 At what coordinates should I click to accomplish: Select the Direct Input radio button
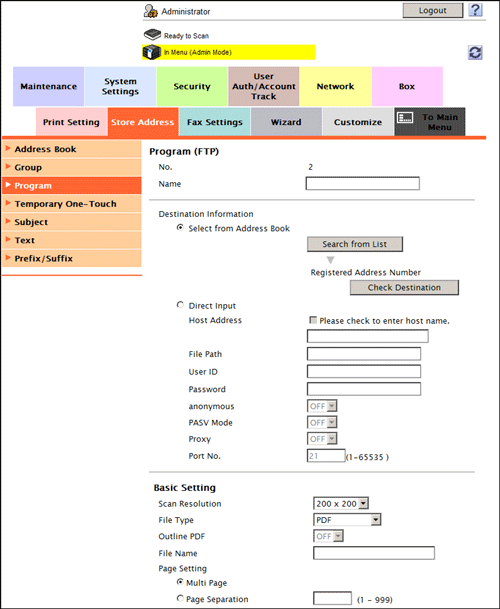point(180,305)
